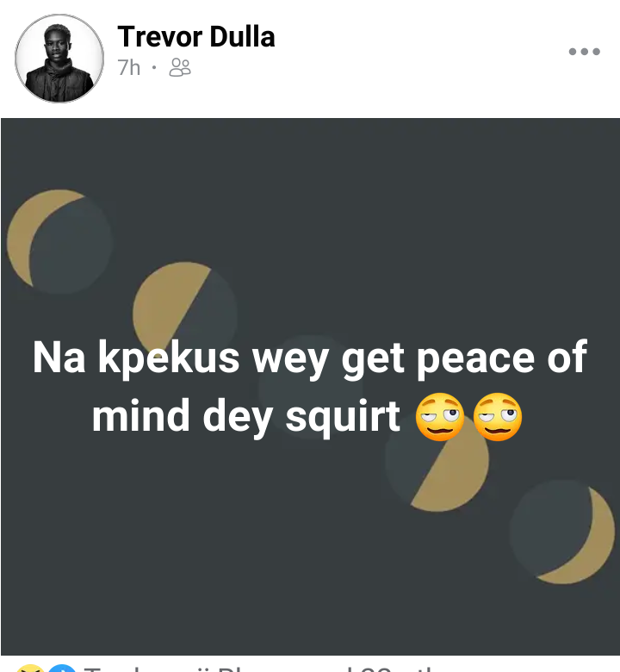Click the dot separator beside 7h

tap(154, 67)
